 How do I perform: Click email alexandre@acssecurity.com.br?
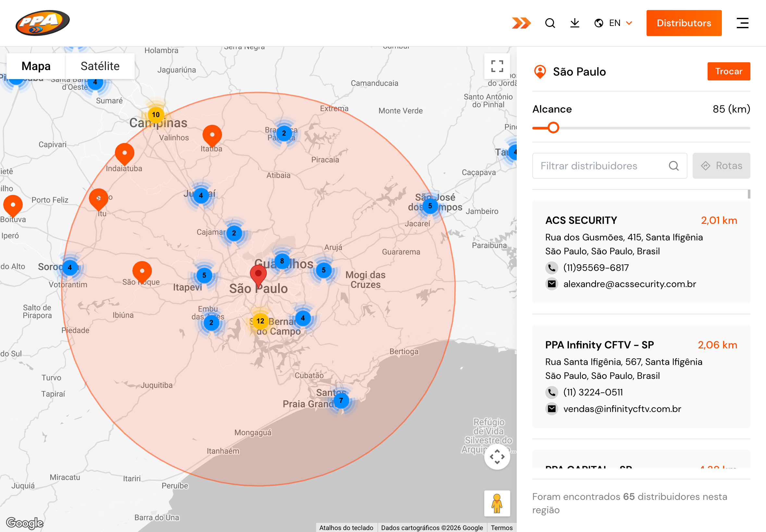(x=629, y=284)
